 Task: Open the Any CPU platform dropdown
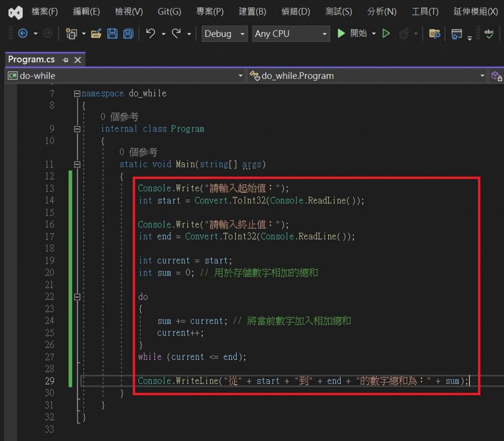tap(291, 34)
